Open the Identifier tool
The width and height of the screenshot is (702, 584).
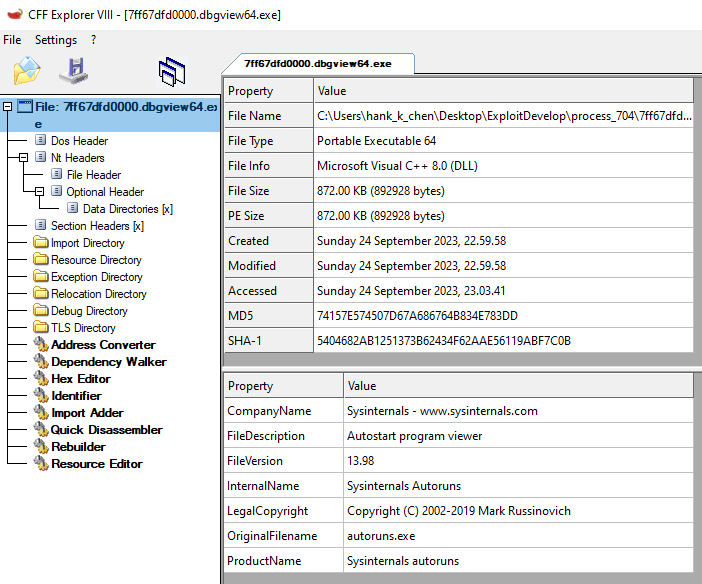coord(76,396)
